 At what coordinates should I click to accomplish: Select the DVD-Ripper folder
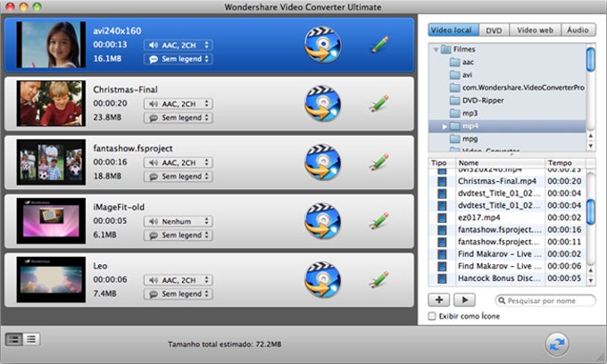pos(477,100)
